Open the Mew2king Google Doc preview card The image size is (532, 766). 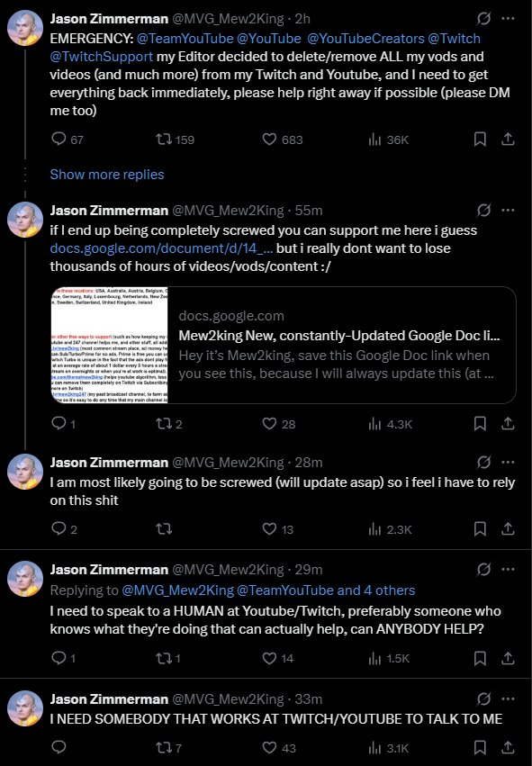coord(284,345)
